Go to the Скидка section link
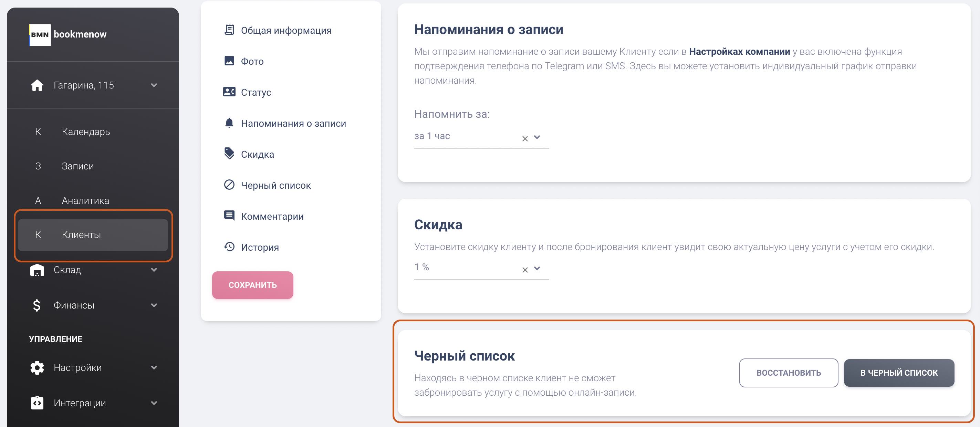980x427 pixels. click(x=258, y=155)
